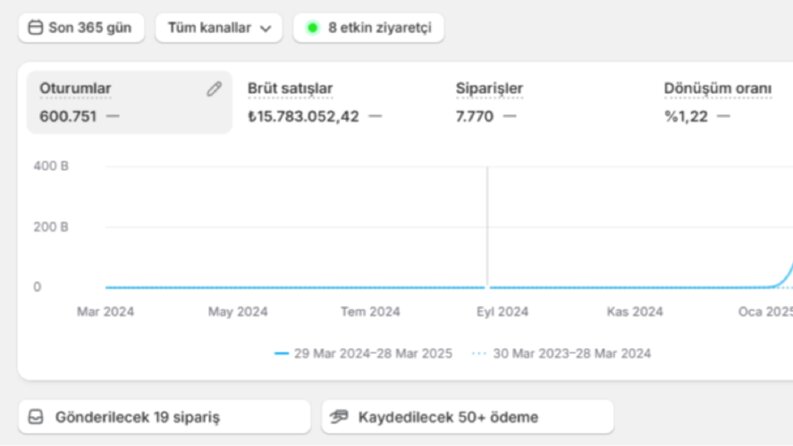
Task: Open the Son 365 gün date range picker
Action: (x=81, y=28)
